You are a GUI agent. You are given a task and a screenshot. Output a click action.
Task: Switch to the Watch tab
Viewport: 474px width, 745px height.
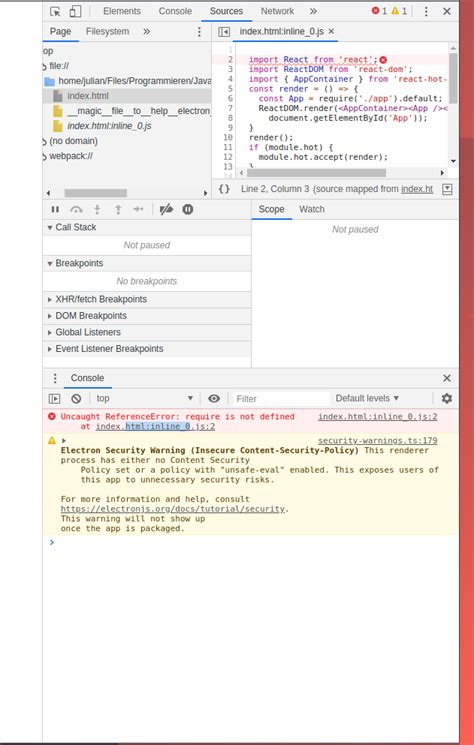[x=312, y=210]
